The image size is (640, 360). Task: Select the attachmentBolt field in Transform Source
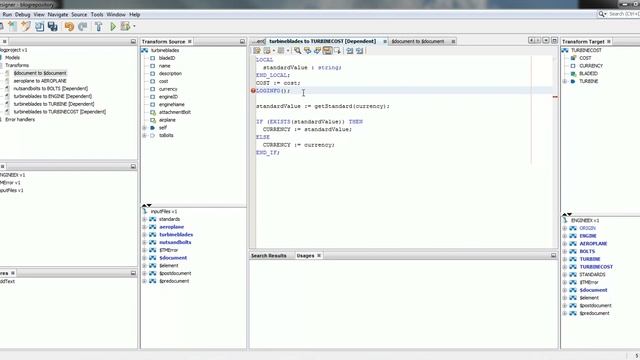pyautogui.click(x=175, y=112)
